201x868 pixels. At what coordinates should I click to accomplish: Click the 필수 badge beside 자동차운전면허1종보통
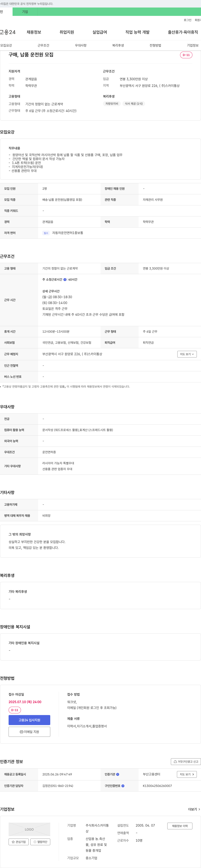[x=46, y=233]
